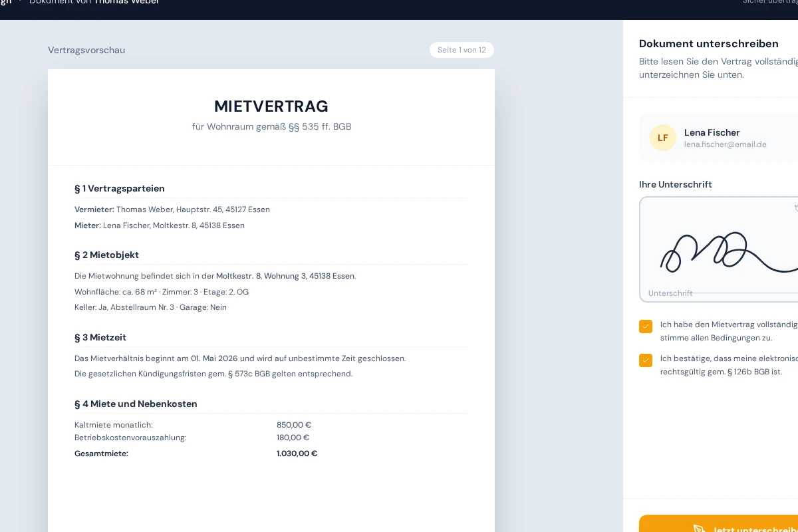Select the MIETVERTRAG document title
Viewport: 798px width, 532px height.
point(271,106)
